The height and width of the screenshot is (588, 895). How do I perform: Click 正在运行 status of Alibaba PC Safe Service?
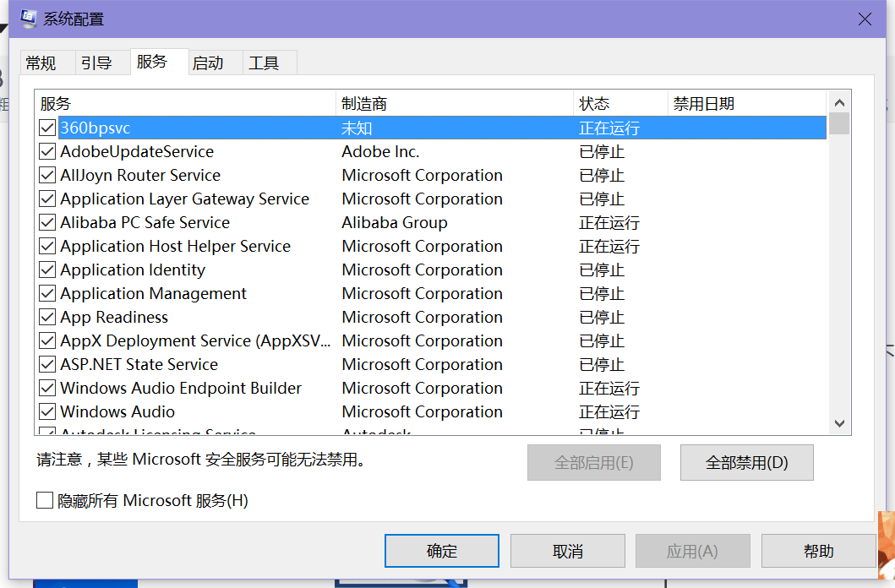coord(609,222)
